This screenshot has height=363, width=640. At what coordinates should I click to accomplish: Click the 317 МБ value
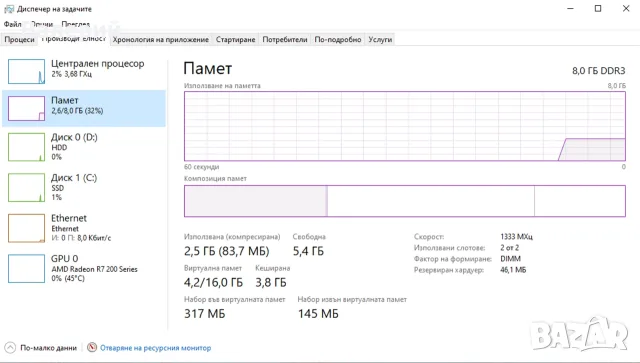click(204, 314)
